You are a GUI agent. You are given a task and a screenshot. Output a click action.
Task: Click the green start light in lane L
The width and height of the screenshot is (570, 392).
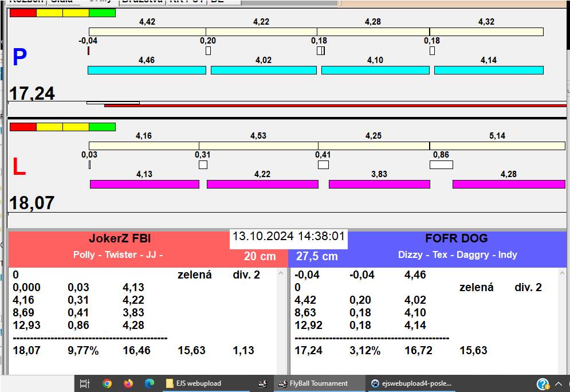102,127
